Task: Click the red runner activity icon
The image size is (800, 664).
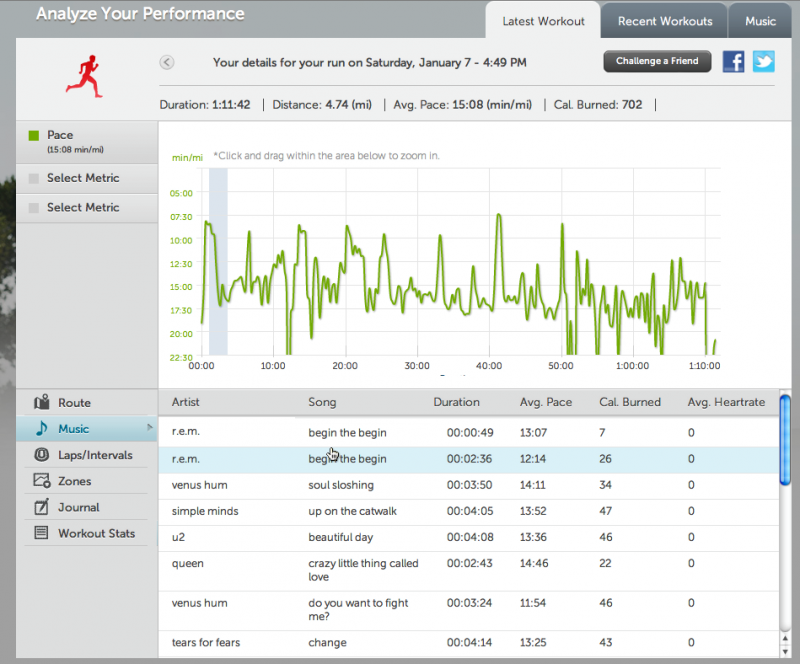Action: tap(87, 75)
